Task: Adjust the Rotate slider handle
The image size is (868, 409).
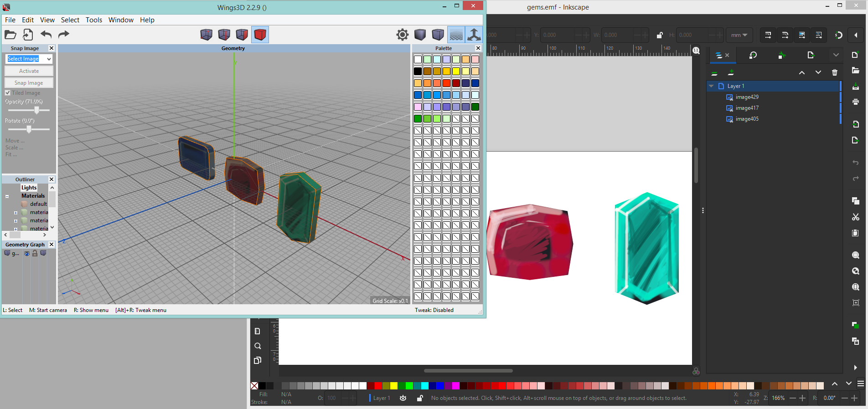Action: pos(29,129)
